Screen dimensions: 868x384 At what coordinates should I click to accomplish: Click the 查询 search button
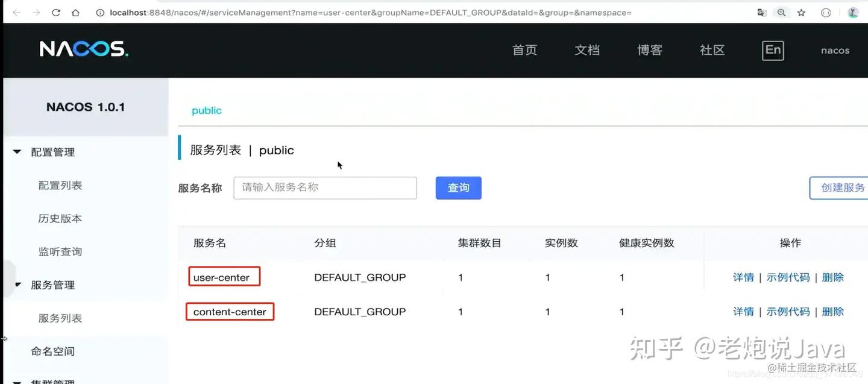pyautogui.click(x=458, y=187)
